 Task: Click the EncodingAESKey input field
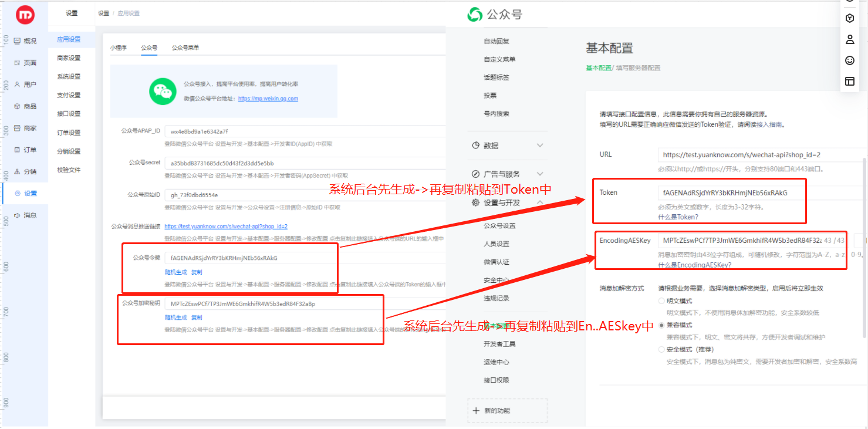coord(754,241)
